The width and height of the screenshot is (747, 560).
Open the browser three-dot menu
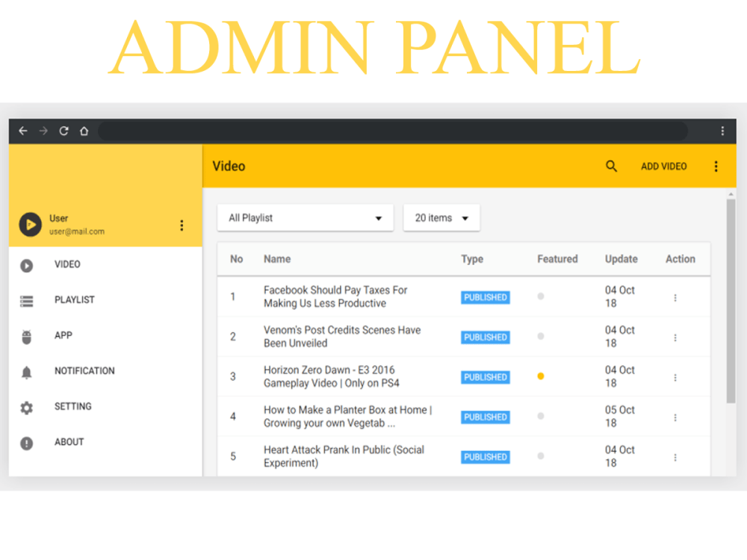[x=722, y=131]
